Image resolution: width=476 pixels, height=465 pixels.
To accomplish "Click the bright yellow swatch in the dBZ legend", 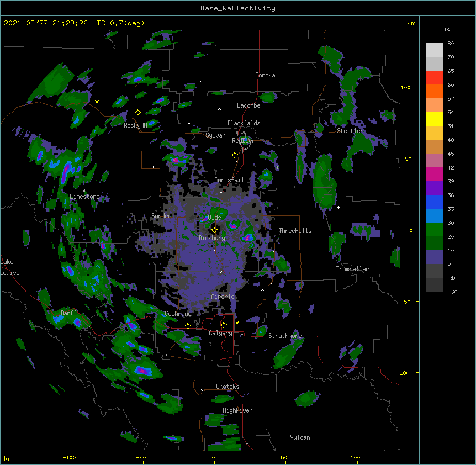I will click(434, 119).
